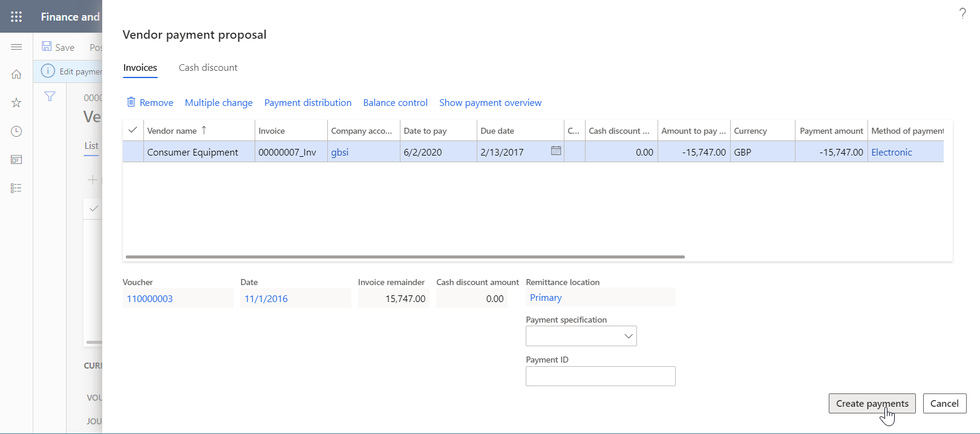Open Recent clock icon in sidebar
Image resolution: width=980 pixels, height=434 pixels.
(16, 131)
